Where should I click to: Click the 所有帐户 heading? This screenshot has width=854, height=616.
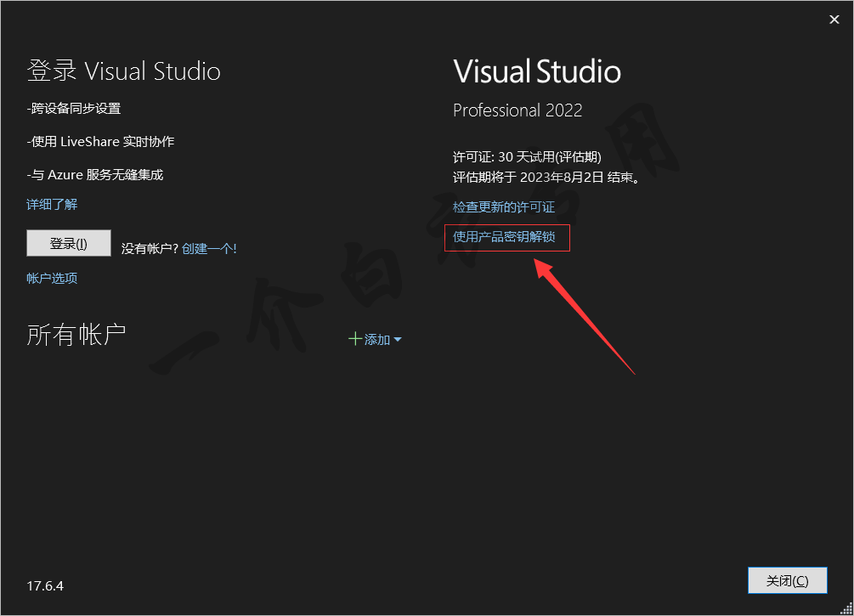76,334
